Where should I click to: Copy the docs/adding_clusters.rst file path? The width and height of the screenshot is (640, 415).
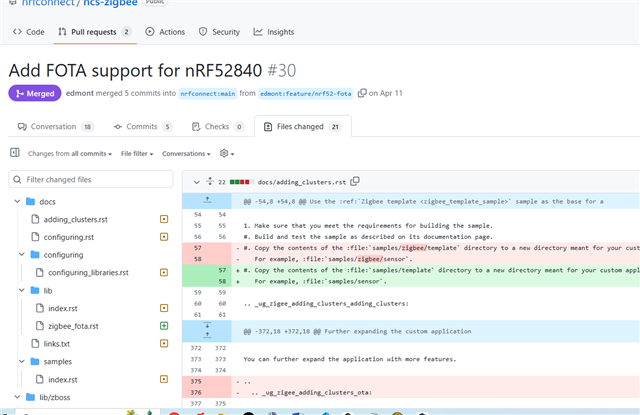point(355,181)
